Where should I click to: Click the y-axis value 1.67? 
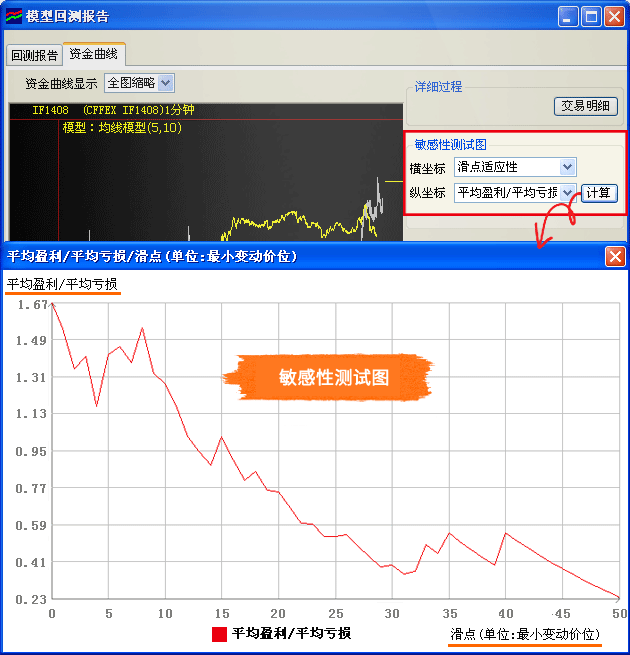pos(32,305)
